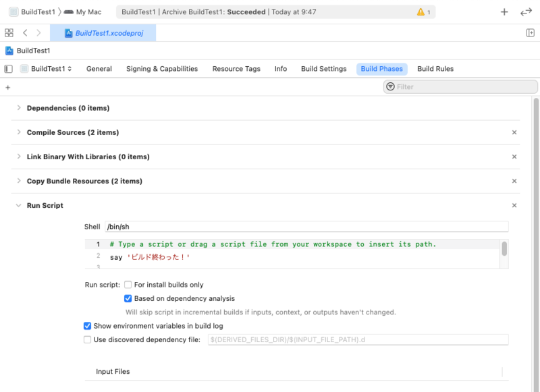Screen dimensions: 540x392
Task: Click the script editor comment line
Action: (x=273, y=244)
